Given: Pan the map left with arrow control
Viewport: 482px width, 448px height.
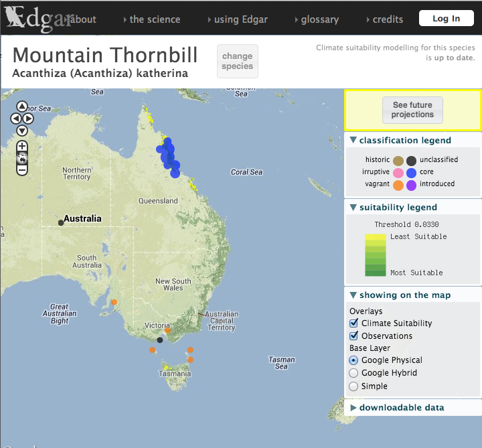Looking at the screenshot, I should point(15,119).
